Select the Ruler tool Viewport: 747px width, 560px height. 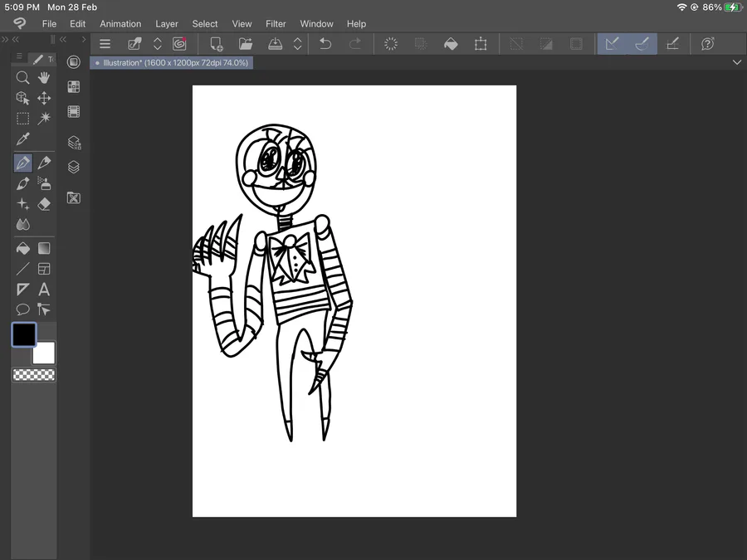(x=22, y=290)
